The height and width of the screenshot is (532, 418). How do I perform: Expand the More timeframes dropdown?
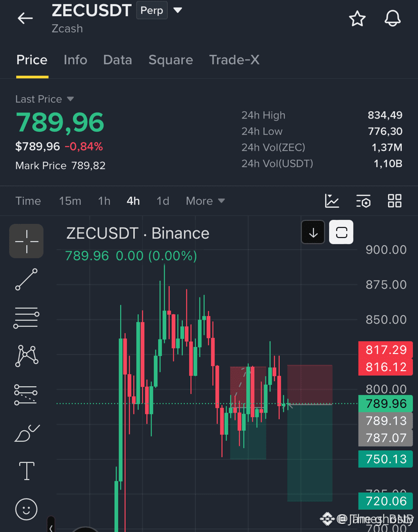[x=205, y=201]
